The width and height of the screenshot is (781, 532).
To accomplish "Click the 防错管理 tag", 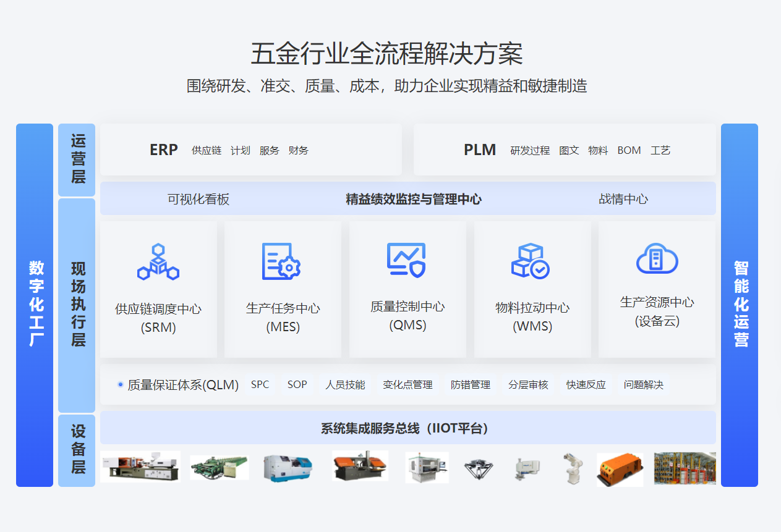I will pos(471,384).
